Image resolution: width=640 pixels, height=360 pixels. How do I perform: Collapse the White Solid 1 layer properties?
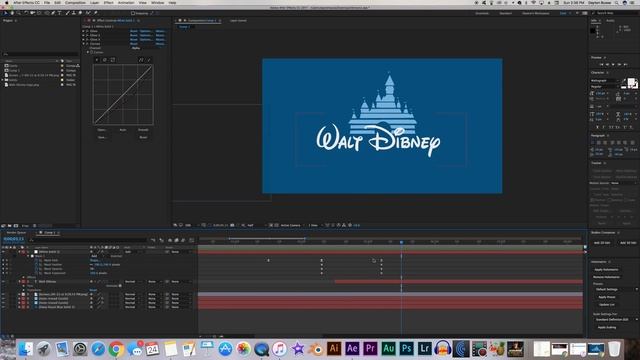click(x=19, y=252)
